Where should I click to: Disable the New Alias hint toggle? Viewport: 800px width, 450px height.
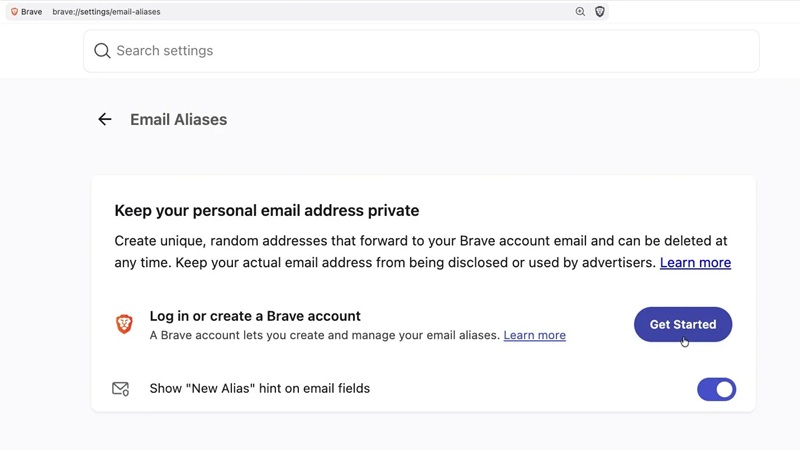pos(716,389)
